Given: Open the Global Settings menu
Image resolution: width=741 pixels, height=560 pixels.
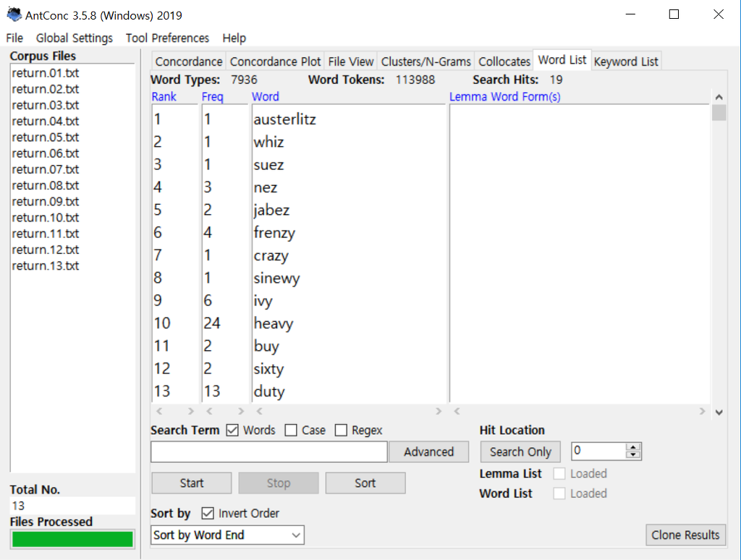Looking at the screenshot, I should tap(75, 38).
